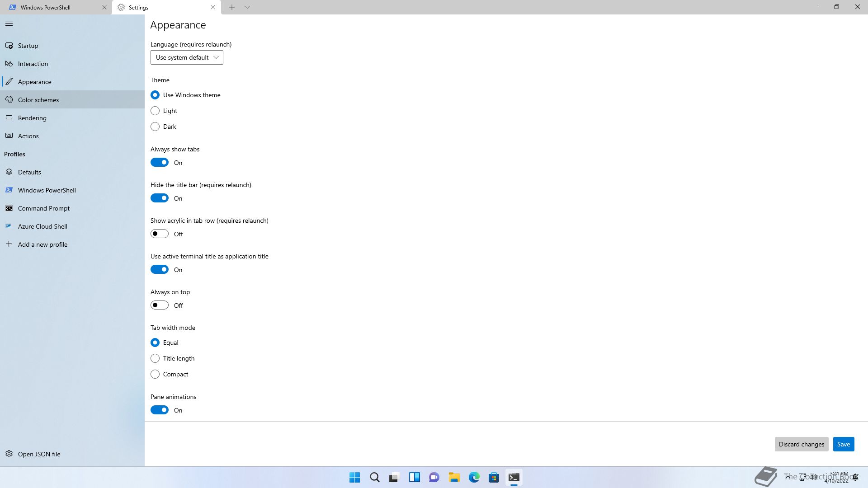Add a new profile plus icon
Image resolution: width=868 pixels, height=488 pixels.
9,244
